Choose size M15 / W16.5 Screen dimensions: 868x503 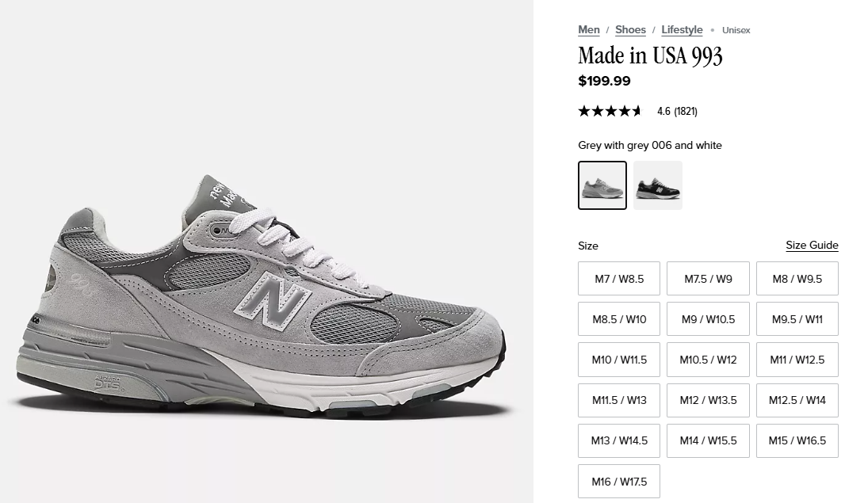click(797, 440)
